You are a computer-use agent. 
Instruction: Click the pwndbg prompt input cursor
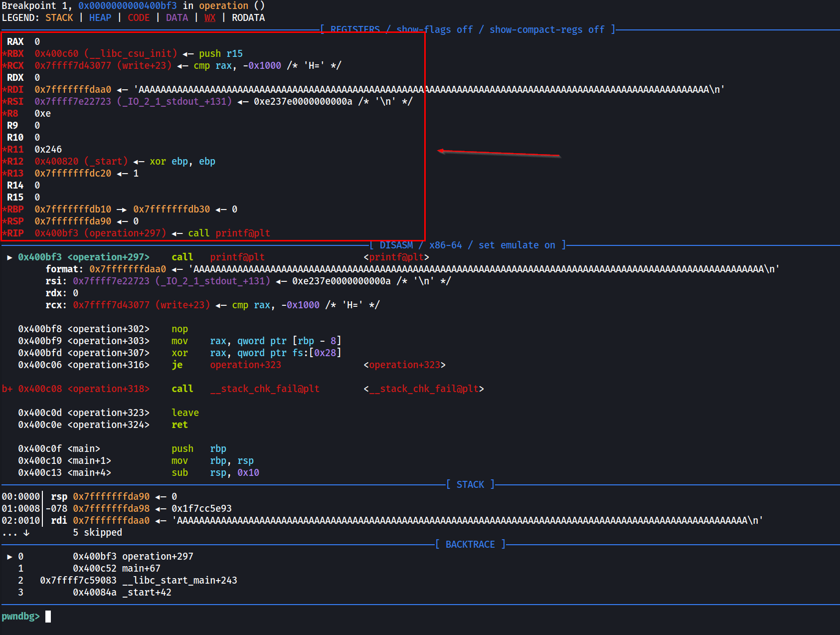click(x=48, y=617)
